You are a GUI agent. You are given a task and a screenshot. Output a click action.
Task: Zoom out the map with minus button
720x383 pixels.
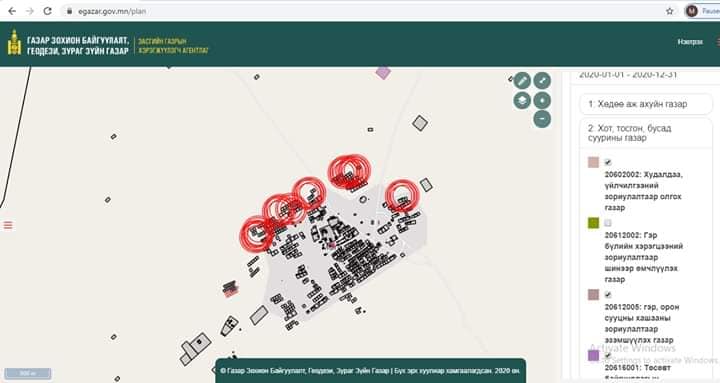(x=542, y=119)
